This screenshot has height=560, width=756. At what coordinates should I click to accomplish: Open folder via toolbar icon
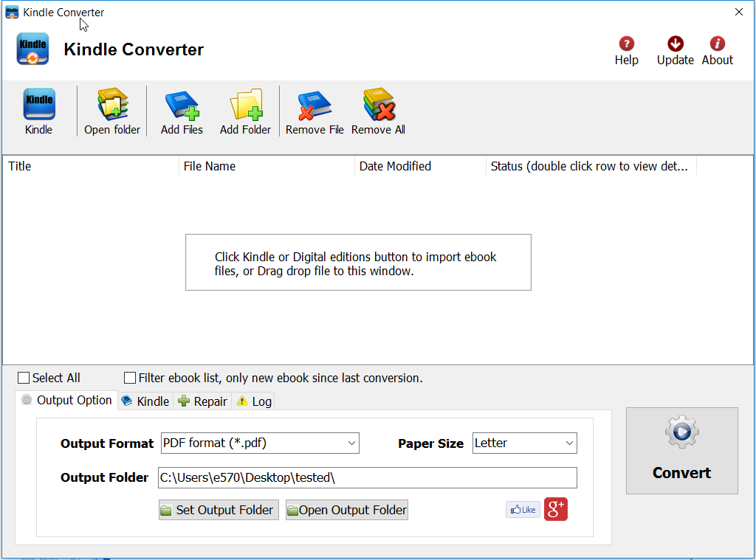(x=112, y=104)
